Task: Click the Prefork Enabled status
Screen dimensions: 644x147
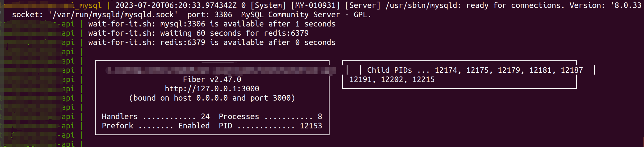Action: point(194,126)
